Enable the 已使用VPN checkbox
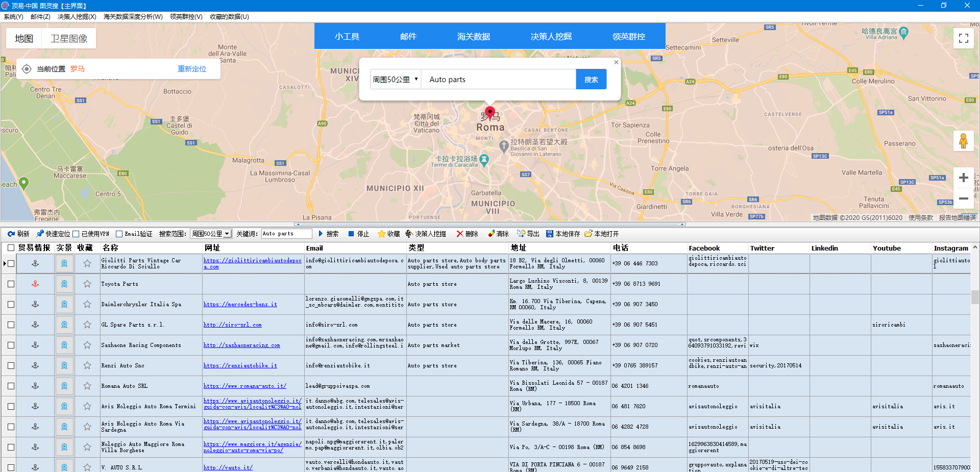The height and width of the screenshot is (472, 980). [76, 234]
